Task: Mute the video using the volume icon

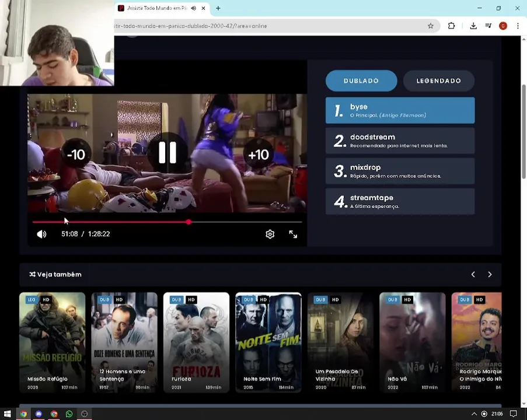Action: tap(41, 234)
